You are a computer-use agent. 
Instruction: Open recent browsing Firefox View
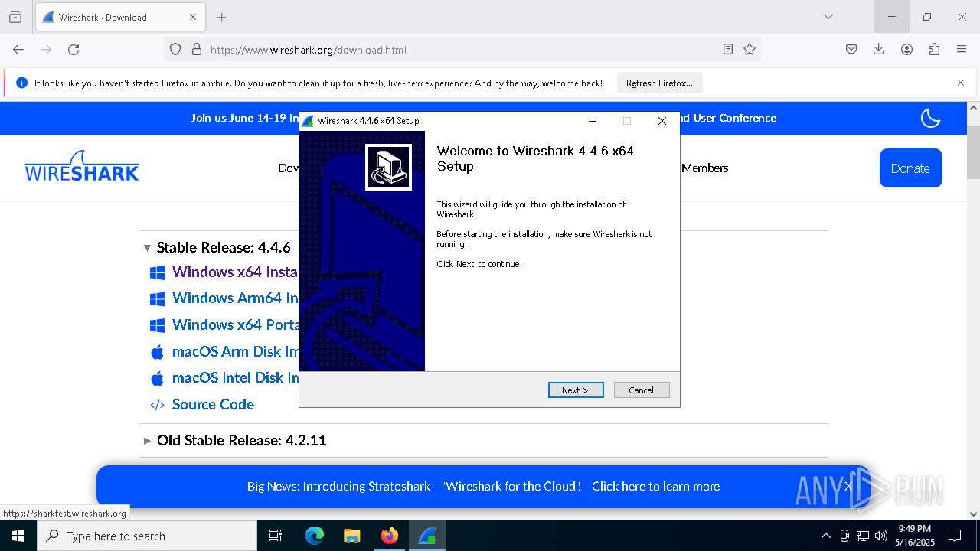click(x=15, y=17)
